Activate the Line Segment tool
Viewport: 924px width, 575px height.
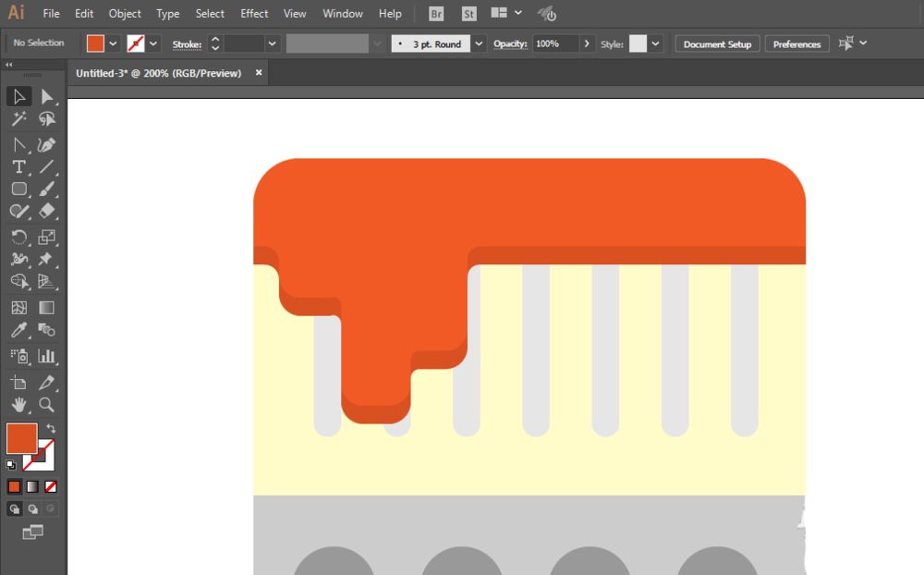click(46, 167)
